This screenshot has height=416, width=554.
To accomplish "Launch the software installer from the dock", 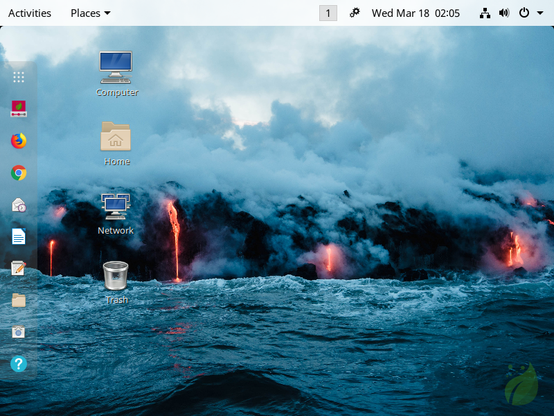I will point(18,109).
